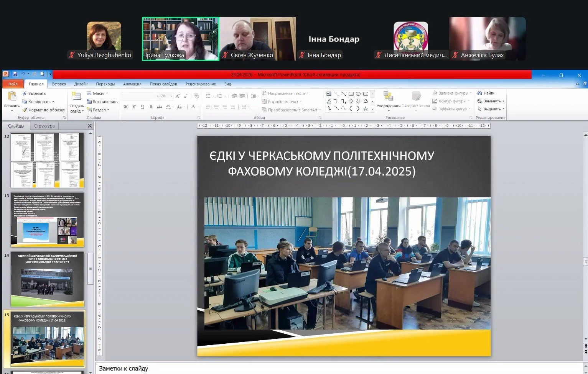The image size is (588, 374).
Task: Click Restore (Восстановить) slide button
Action: [x=102, y=102]
